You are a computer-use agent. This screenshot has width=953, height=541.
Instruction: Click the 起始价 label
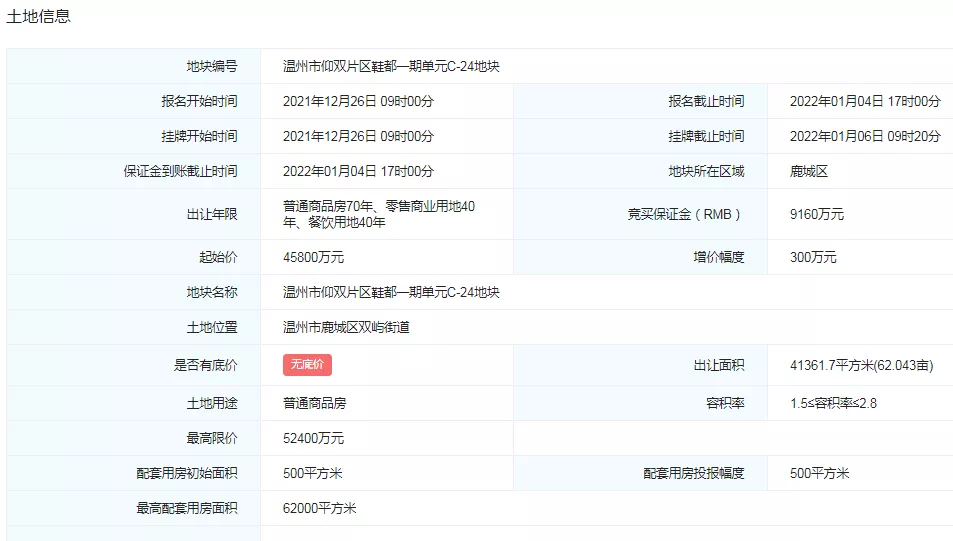pos(218,257)
